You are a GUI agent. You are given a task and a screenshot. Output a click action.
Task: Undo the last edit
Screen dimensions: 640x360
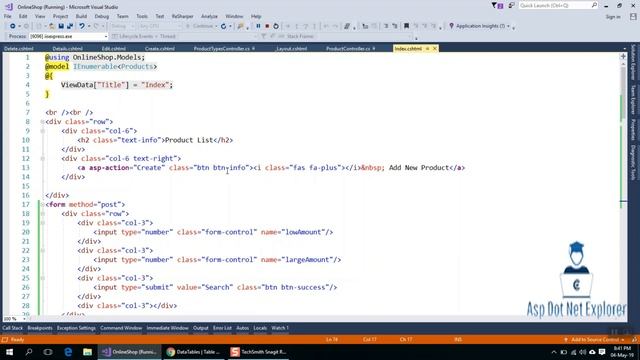[82, 26]
